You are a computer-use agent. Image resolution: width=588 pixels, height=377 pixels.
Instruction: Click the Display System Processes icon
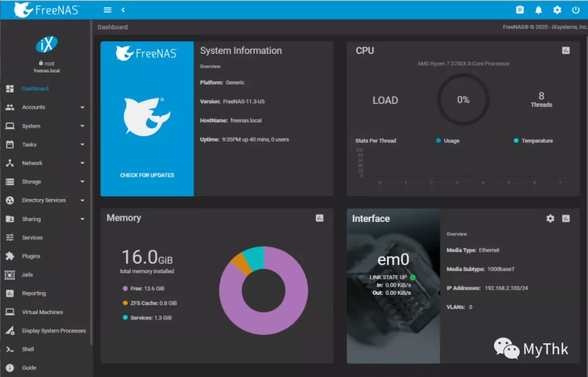click(10, 331)
